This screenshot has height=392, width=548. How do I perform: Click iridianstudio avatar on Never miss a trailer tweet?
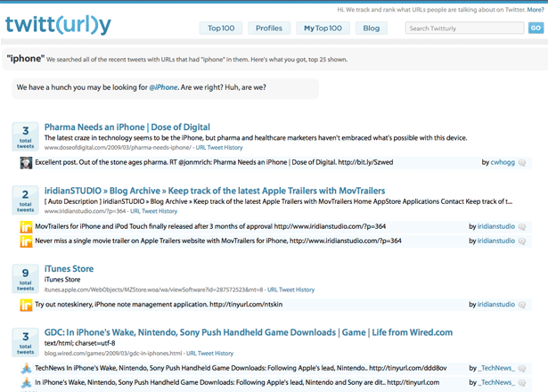(26, 241)
